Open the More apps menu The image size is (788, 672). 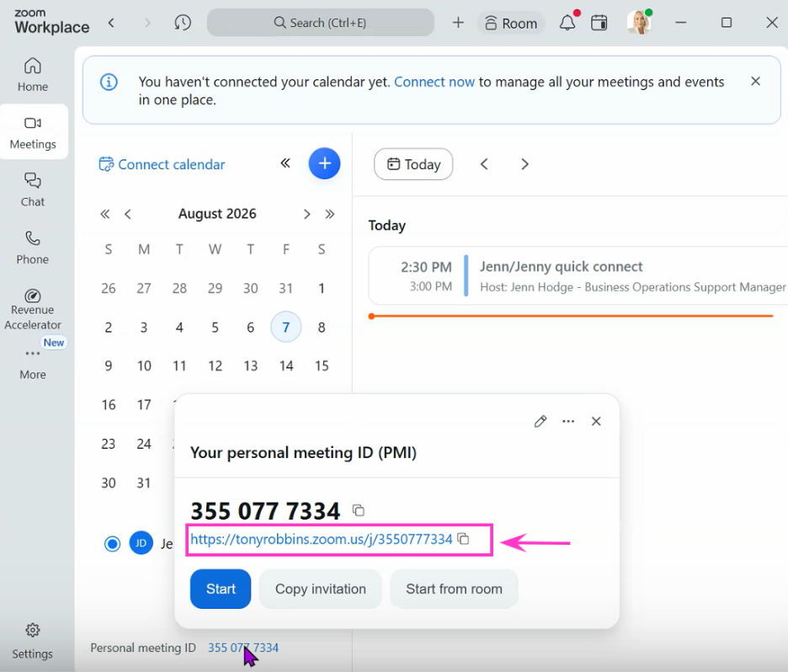pos(33,365)
